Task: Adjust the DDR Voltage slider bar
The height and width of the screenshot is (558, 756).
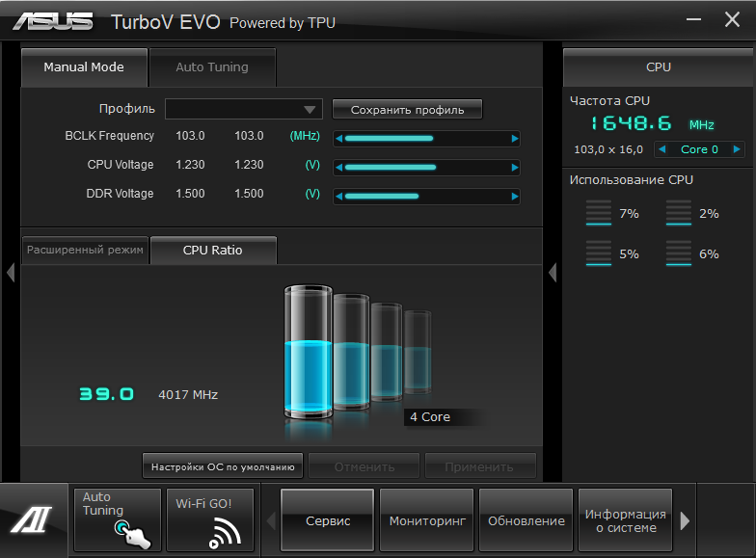Action: (x=426, y=197)
